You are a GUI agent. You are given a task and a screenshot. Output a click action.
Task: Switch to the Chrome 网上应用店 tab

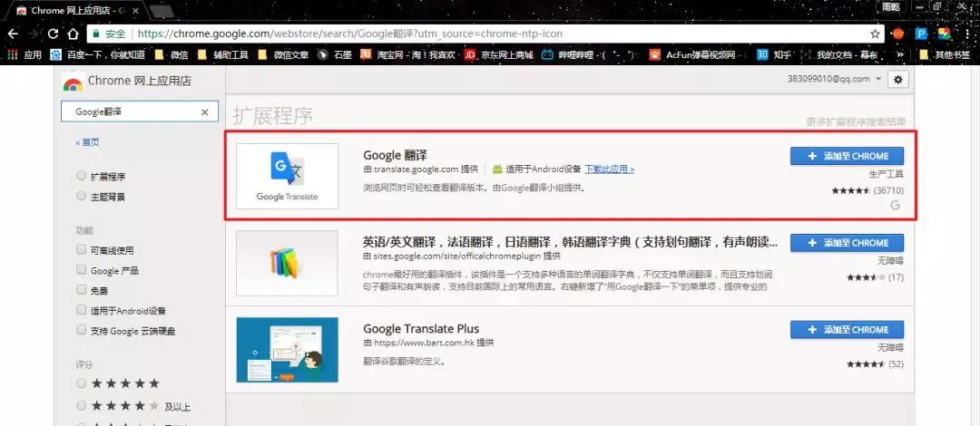click(78, 11)
